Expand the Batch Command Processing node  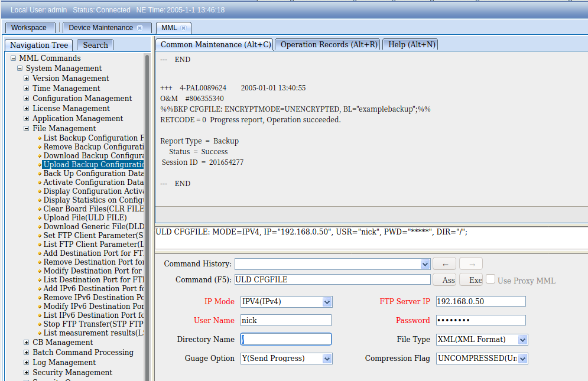click(26, 353)
